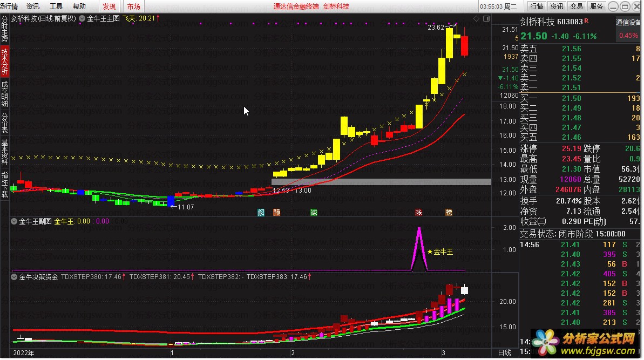Click the 2022年 timeline label
This screenshot has height=360, width=644.
(23, 353)
